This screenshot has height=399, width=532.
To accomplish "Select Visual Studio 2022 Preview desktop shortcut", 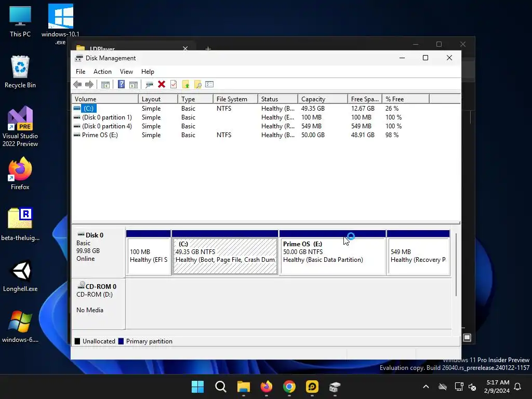I will [x=20, y=126].
